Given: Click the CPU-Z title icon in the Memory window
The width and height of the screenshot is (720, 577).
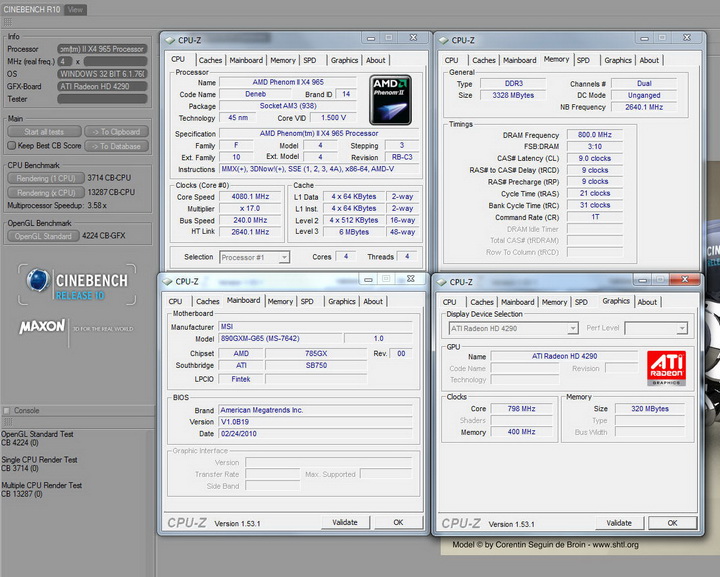Looking at the screenshot, I should [442, 40].
